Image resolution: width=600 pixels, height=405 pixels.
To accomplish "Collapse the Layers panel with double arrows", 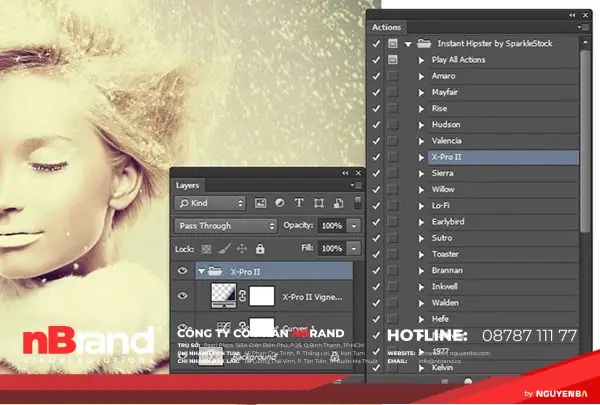I will [x=345, y=173].
